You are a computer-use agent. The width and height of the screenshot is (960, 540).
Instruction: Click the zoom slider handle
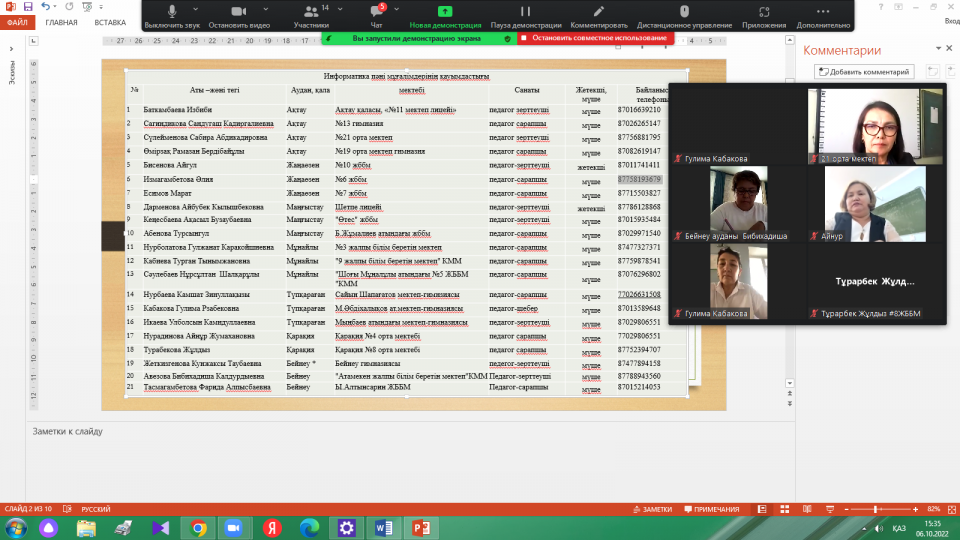click(876, 509)
